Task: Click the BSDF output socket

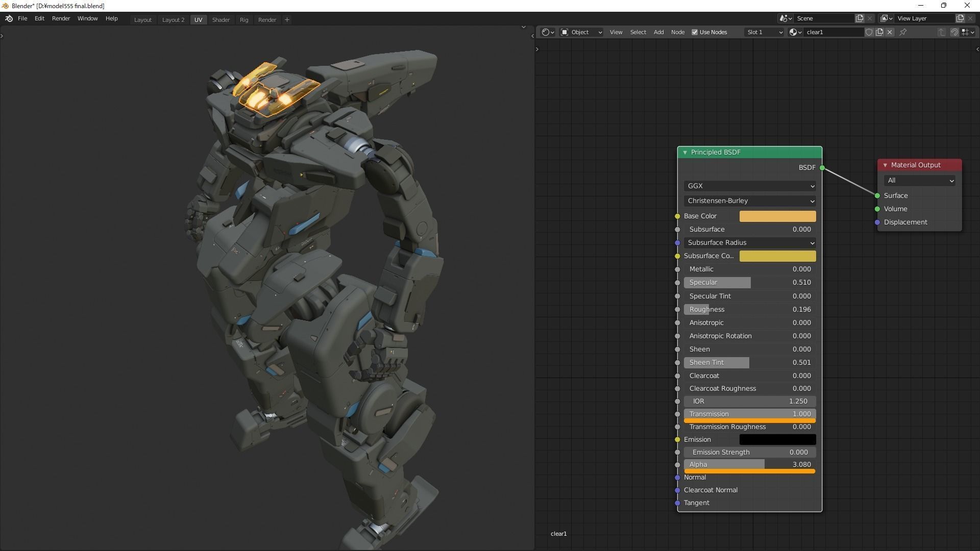Action: [x=822, y=168]
